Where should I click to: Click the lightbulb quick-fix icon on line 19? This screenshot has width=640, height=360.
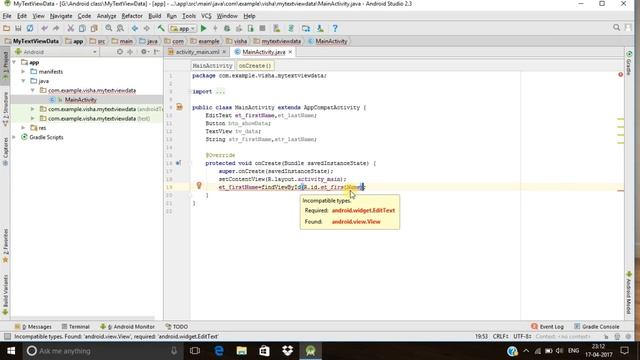[x=199, y=186]
